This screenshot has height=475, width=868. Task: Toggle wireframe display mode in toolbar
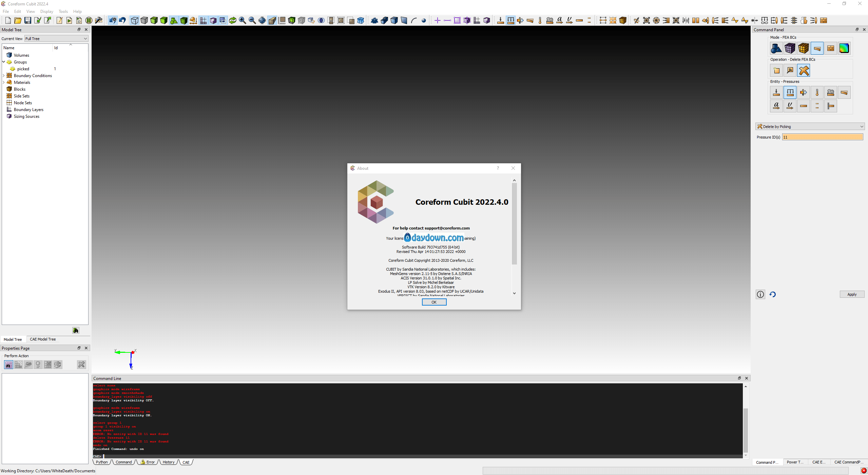(134, 21)
